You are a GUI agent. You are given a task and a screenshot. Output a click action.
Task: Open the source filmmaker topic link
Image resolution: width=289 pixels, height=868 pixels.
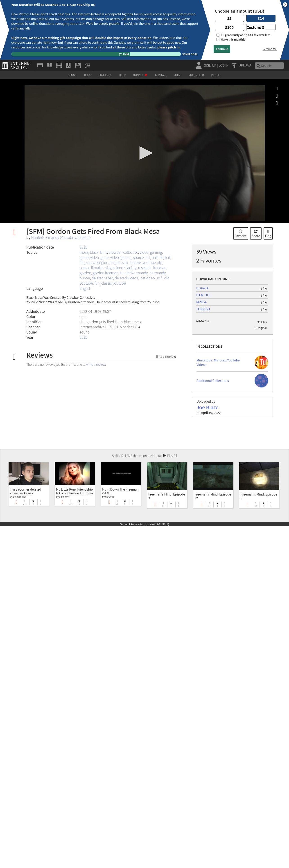click(x=92, y=268)
